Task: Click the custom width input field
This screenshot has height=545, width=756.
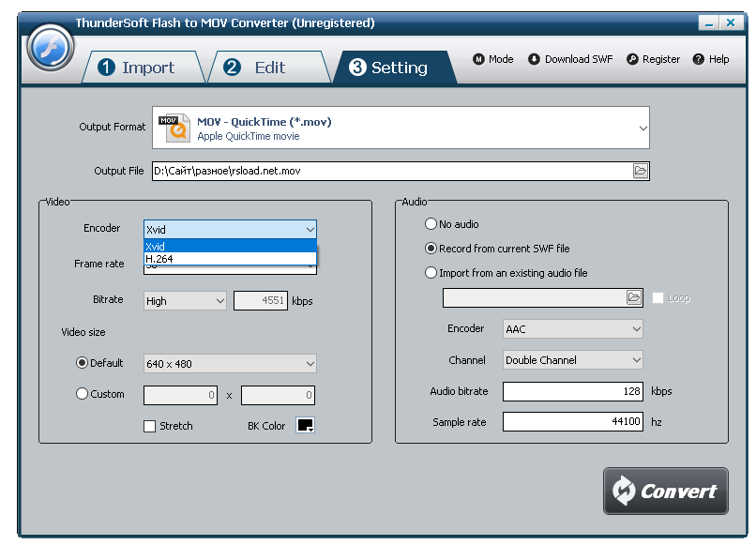Action: click(x=180, y=395)
